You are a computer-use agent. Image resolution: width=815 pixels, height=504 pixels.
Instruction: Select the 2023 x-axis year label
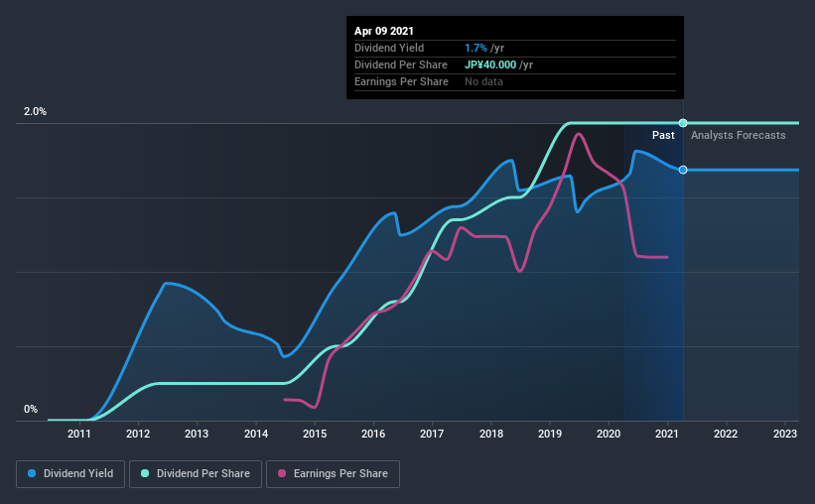[784, 434]
